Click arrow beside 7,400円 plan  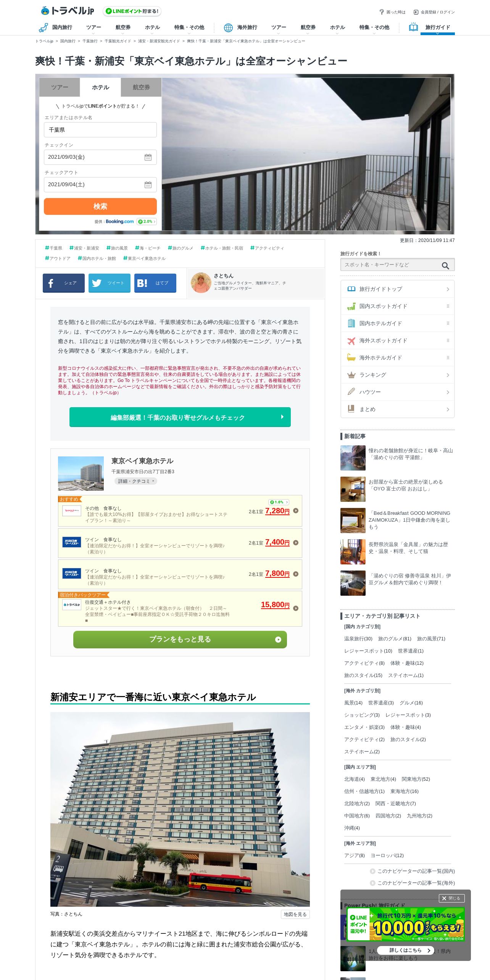tap(296, 543)
